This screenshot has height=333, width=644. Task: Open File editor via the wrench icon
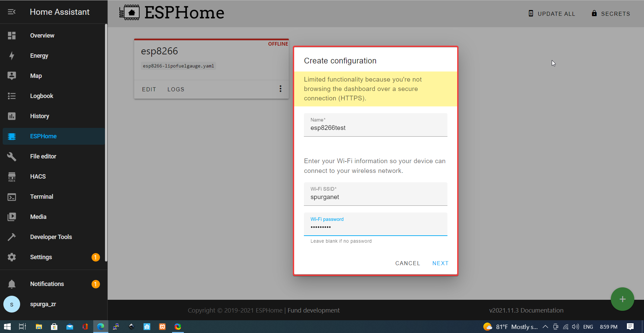pyautogui.click(x=12, y=156)
